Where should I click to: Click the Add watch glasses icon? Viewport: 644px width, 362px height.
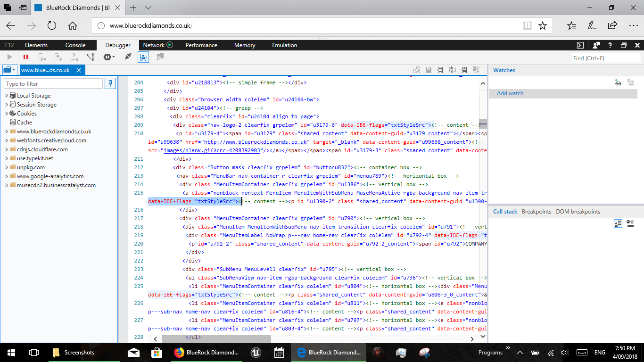coord(618,82)
